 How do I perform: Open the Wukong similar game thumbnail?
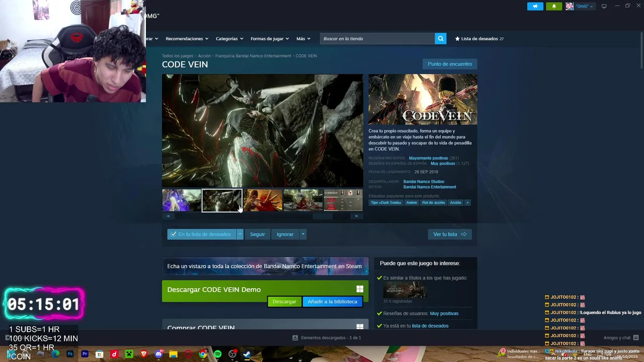[406, 290]
